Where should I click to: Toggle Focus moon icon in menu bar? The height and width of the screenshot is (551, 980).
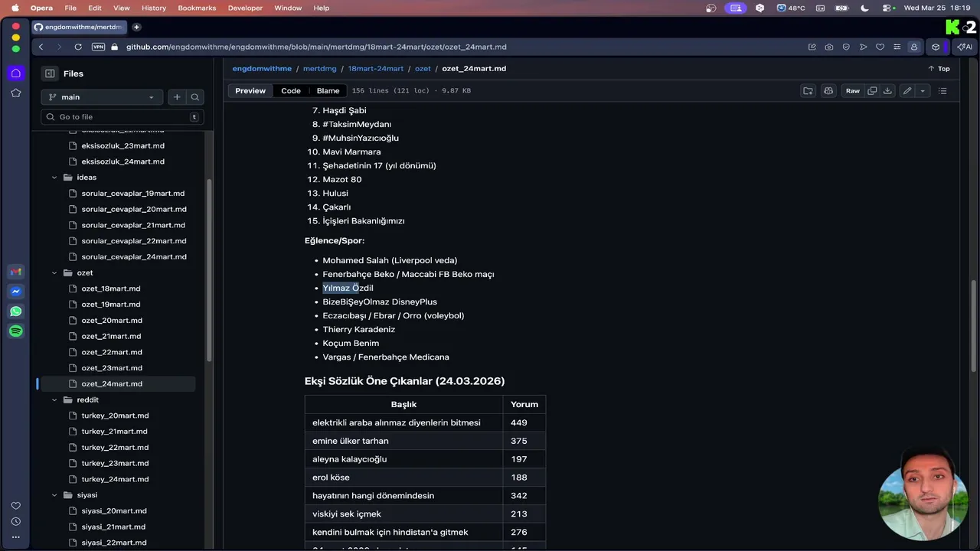[864, 8]
